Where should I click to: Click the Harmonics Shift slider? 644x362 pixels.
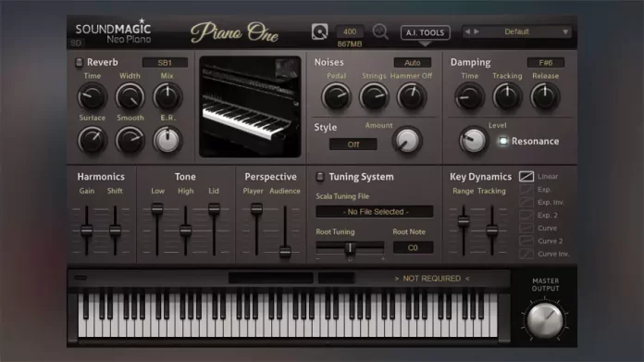click(115, 231)
